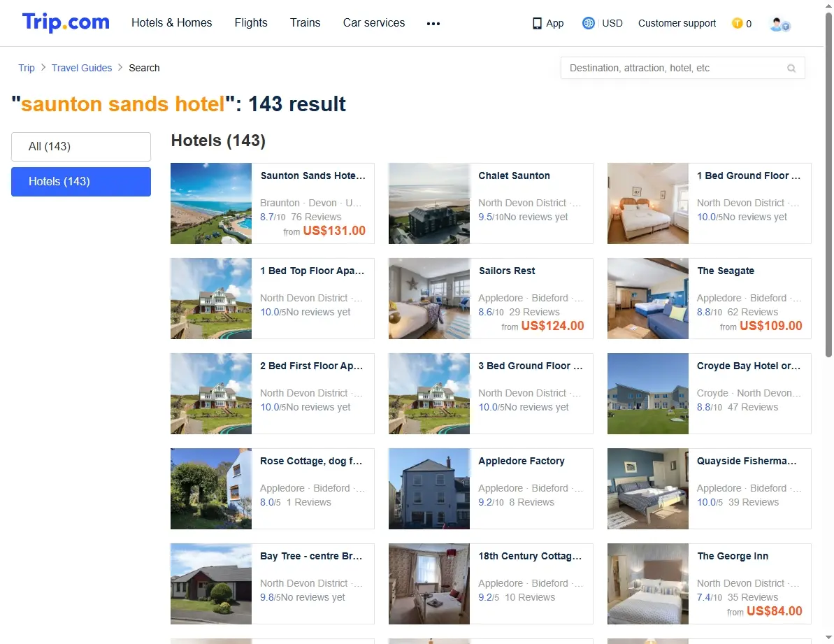Open 1 Bed Ground Floor listing title

749,176
